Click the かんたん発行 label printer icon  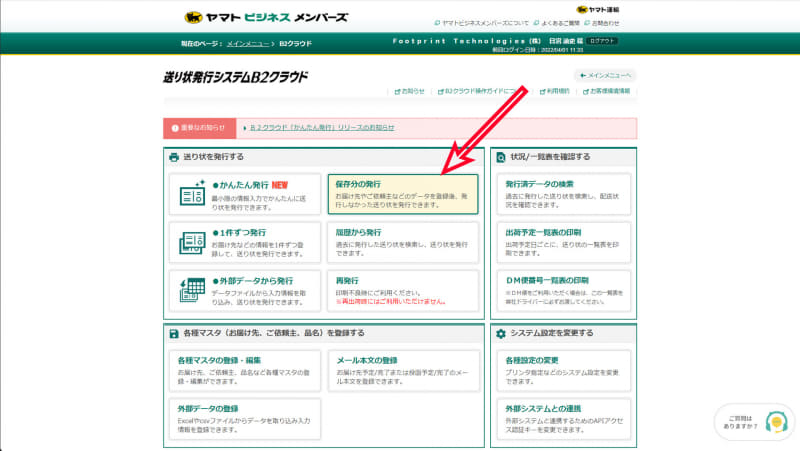tap(192, 193)
